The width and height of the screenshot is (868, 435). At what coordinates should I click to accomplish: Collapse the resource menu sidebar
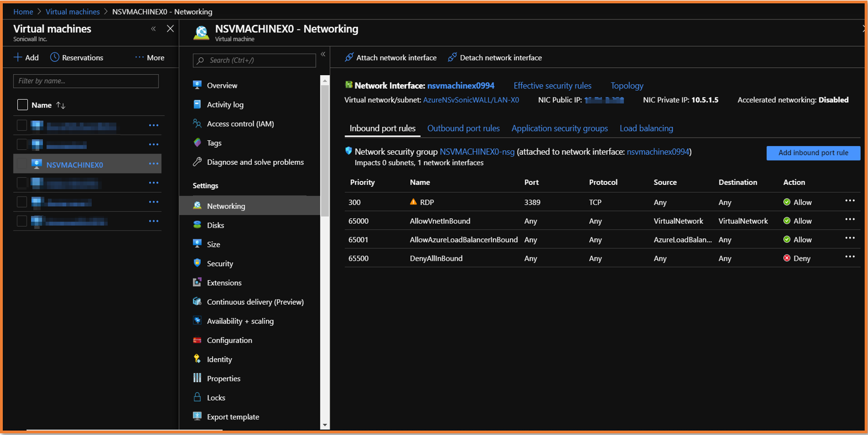[x=323, y=54]
